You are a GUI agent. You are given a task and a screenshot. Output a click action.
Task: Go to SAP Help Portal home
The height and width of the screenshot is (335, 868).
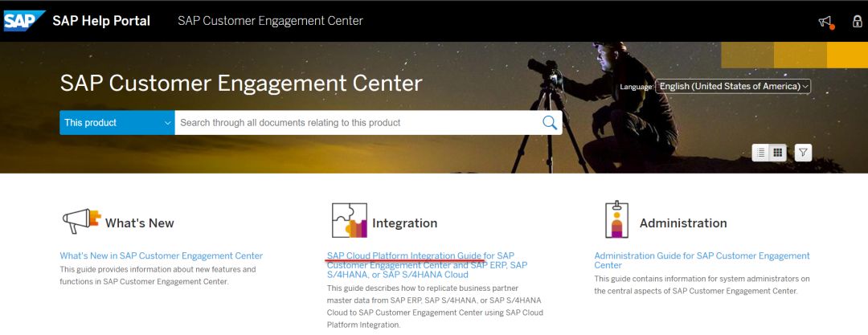click(x=101, y=21)
